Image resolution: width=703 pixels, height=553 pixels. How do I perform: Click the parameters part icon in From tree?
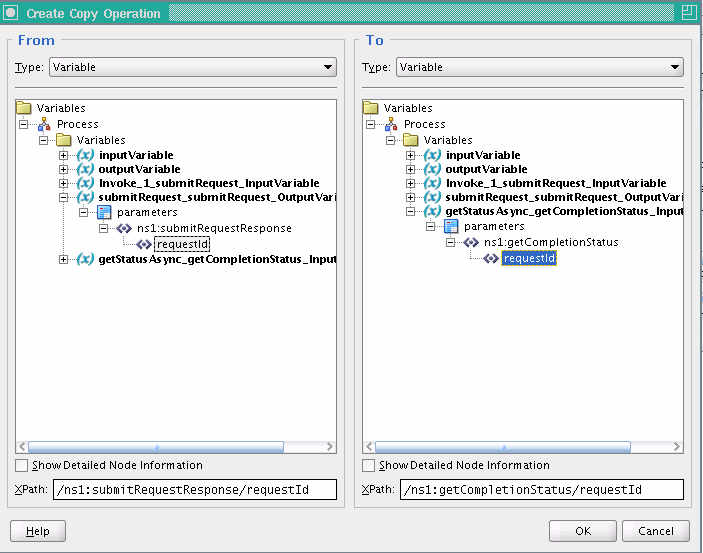click(x=104, y=212)
